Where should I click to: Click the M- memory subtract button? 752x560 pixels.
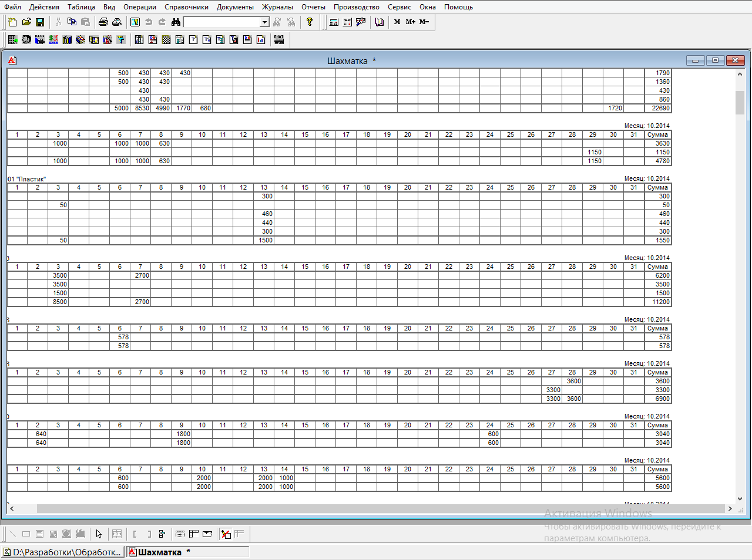pos(424,22)
